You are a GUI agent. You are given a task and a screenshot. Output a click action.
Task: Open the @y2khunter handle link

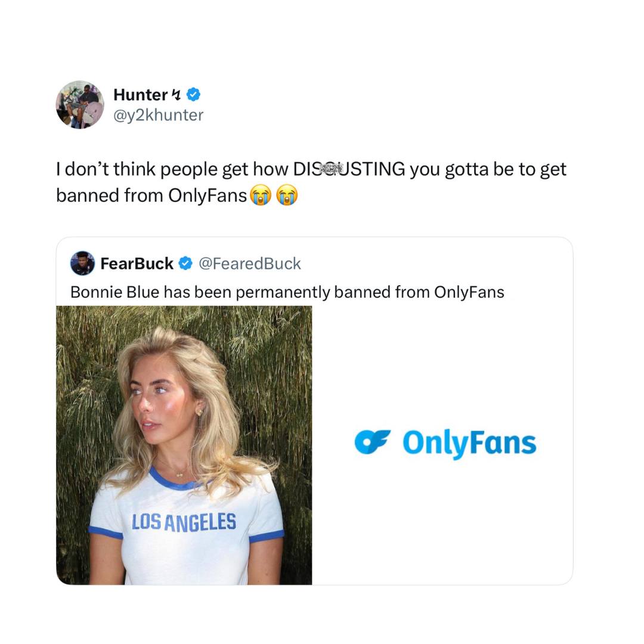[x=158, y=114]
